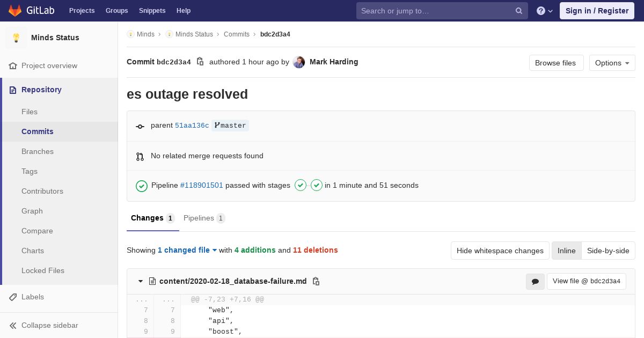Open the Help question mark menu
Screen dimensions: 644x338
pyautogui.click(x=544, y=11)
